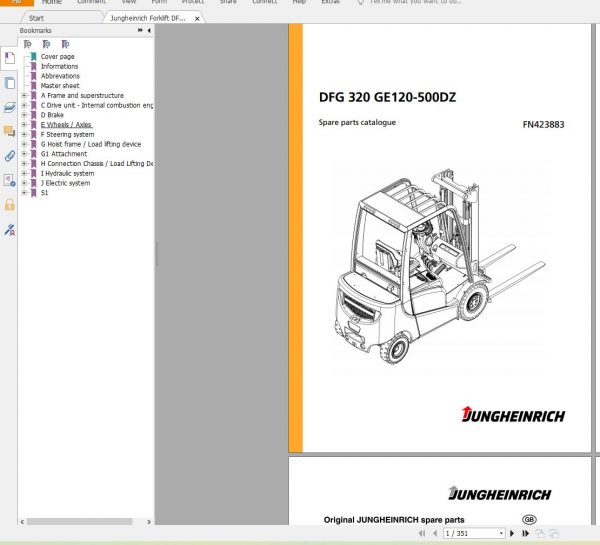Click the GB language badge on second page
This screenshot has height=545, width=600.
tap(529, 519)
